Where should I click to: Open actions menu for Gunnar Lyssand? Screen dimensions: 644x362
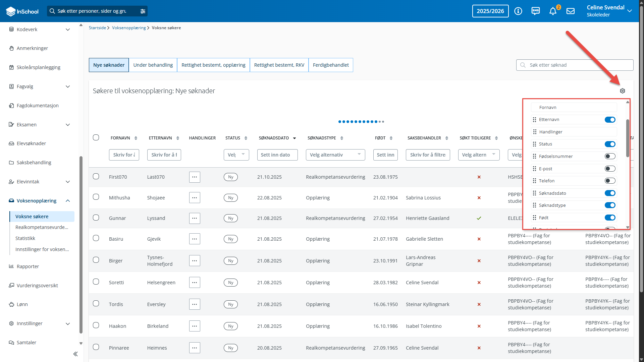coord(195,218)
